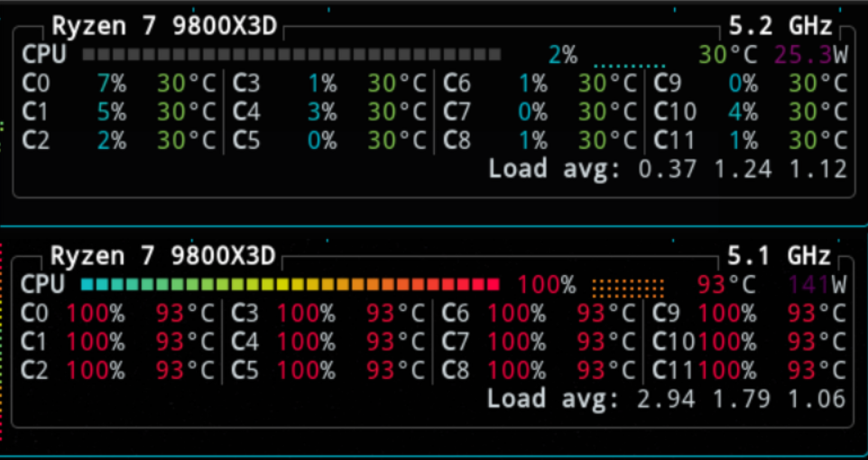
Task: Click the C4 core usage showing 100%
Action: (307, 343)
